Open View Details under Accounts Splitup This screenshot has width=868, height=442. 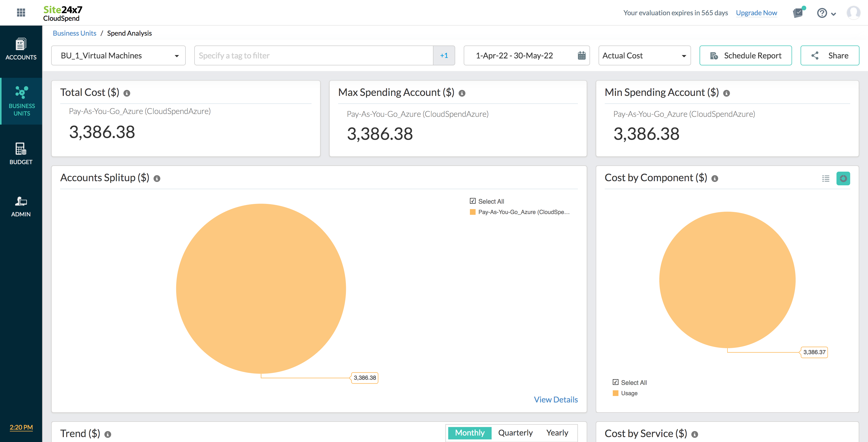pyautogui.click(x=556, y=399)
